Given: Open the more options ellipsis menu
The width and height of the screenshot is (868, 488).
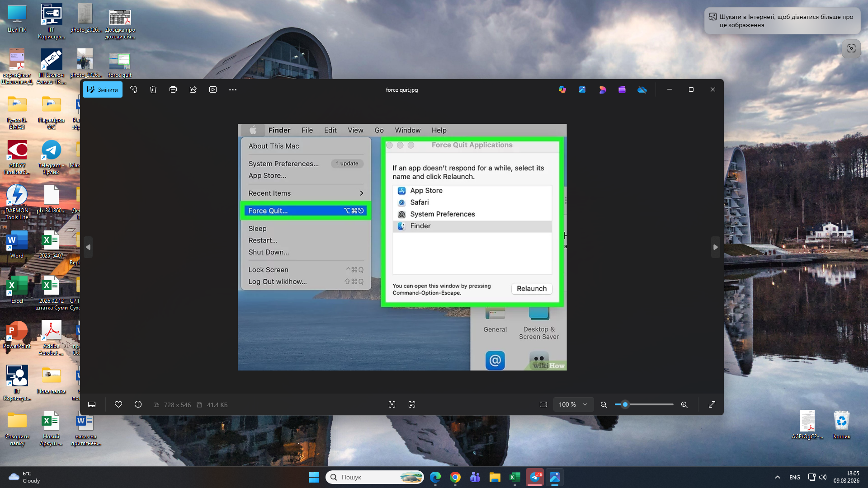Looking at the screenshot, I should (x=233, y=89).
